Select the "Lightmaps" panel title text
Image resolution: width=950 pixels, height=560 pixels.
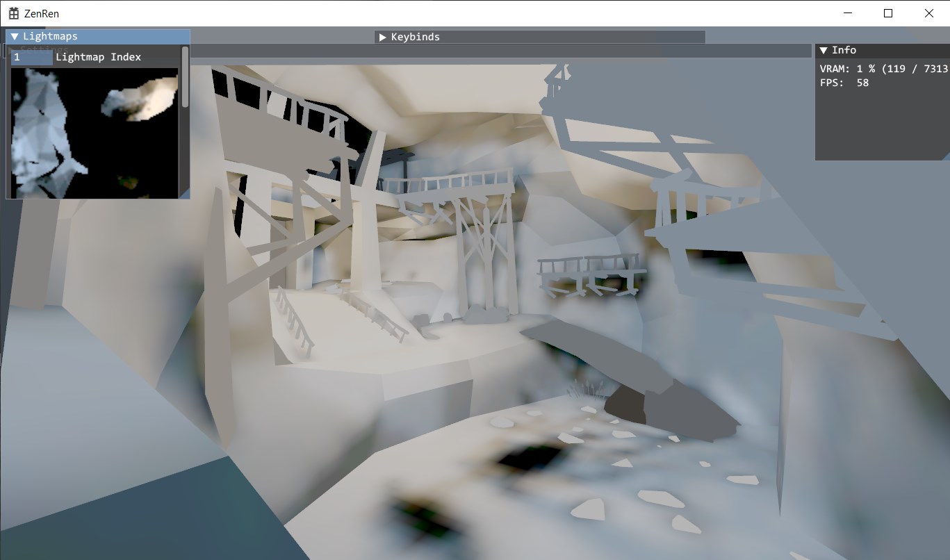[50, 37]
